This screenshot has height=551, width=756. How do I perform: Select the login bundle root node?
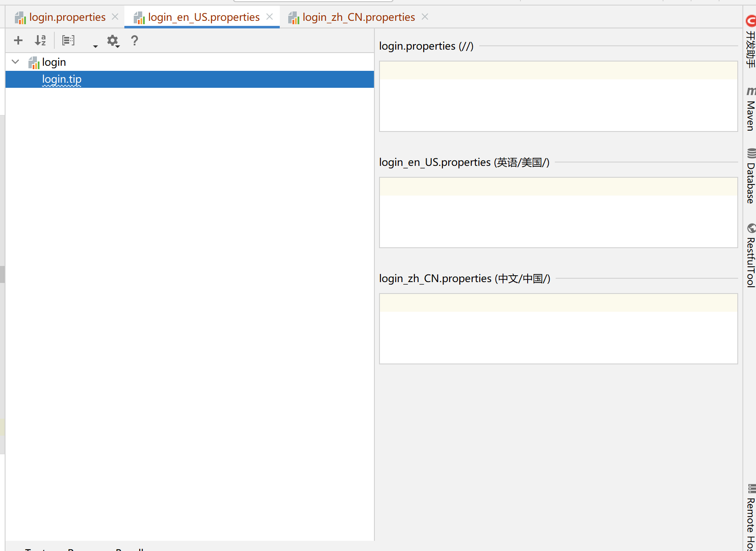click(x=53, y=62)
